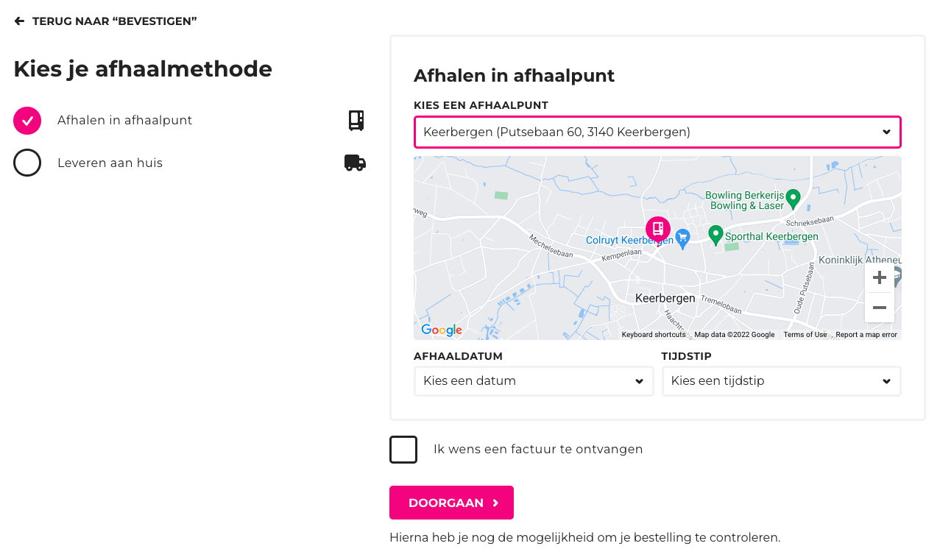The height and width of the screenshot is (560, 940).
Task: Click the delivery truck icon
Action: tap(355, 163)
